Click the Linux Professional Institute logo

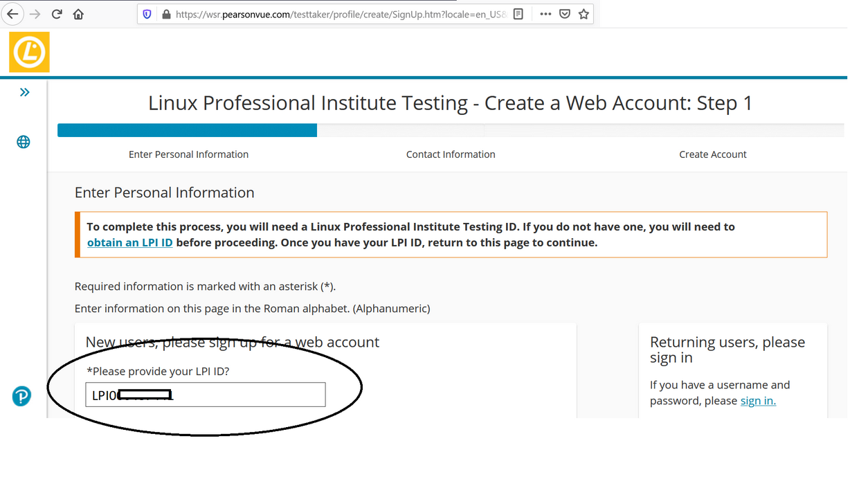tap(29, 52)
